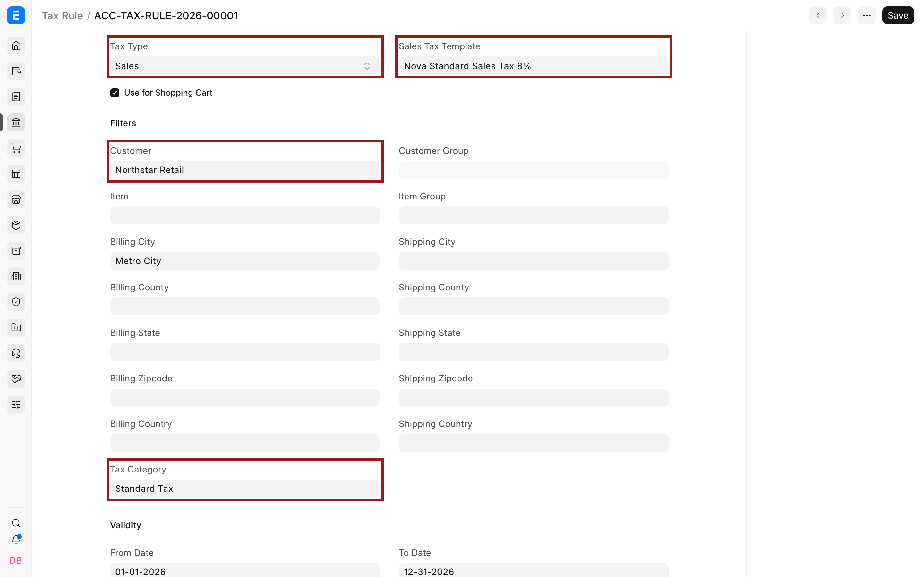Go to the next document arrow
Image resolution: width=924 pixels, height=577 pixels.
(x=842, y=16)
